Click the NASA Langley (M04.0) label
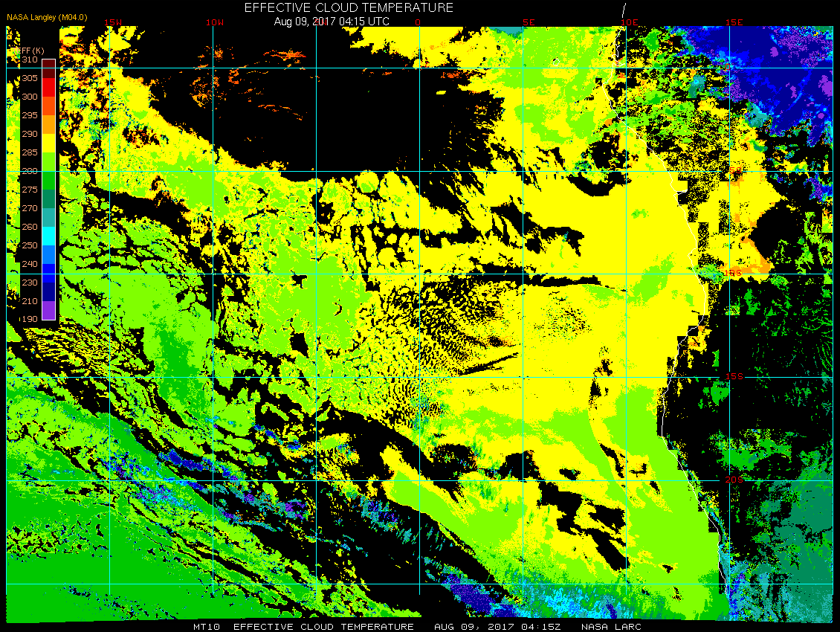 (x=47, y=17)
